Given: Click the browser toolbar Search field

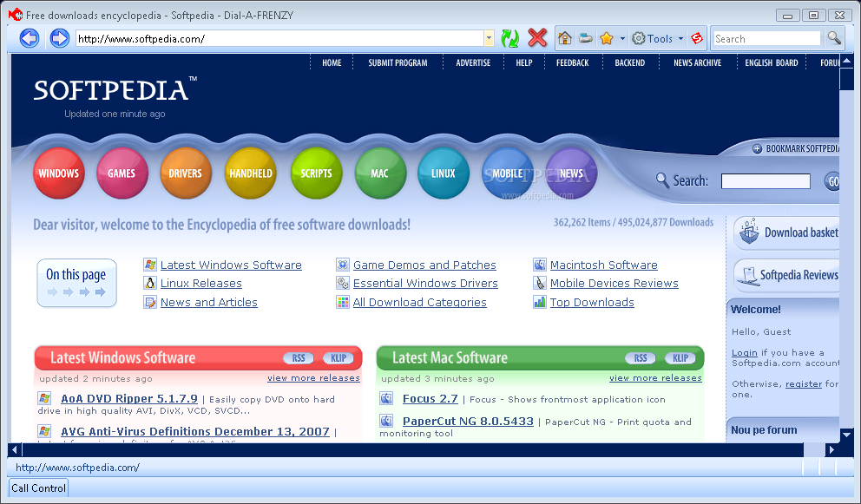Looking at the screenshot, I should pos(766,38).
